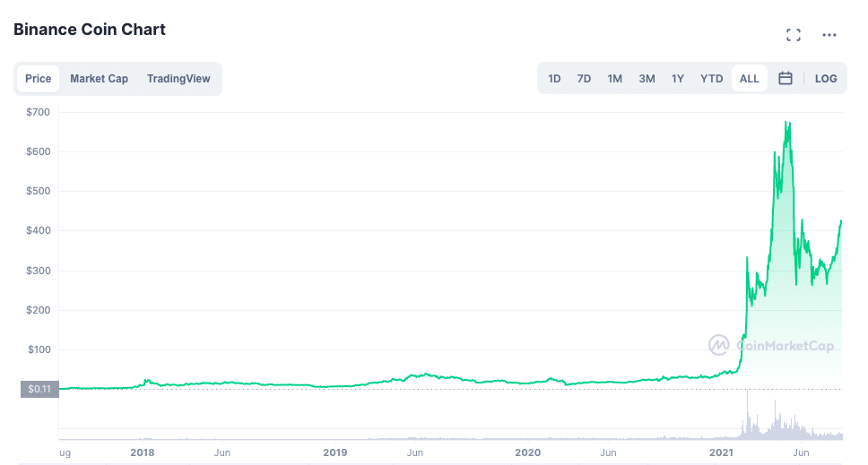The height and width of the screenshot is (465, 868).
Task: Toggle the LOG scale option
Action: (825, 79)
